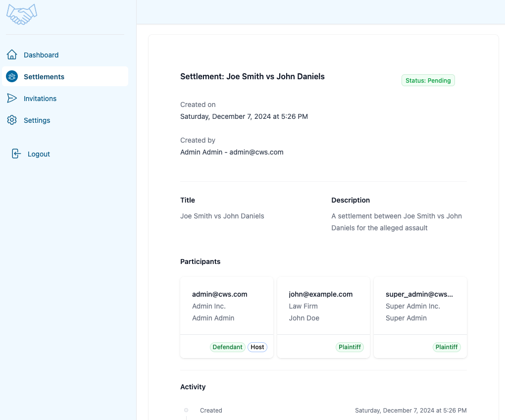505x420 pixels.
Task: Select the admin@cws.com participant card
Action: 227,306
